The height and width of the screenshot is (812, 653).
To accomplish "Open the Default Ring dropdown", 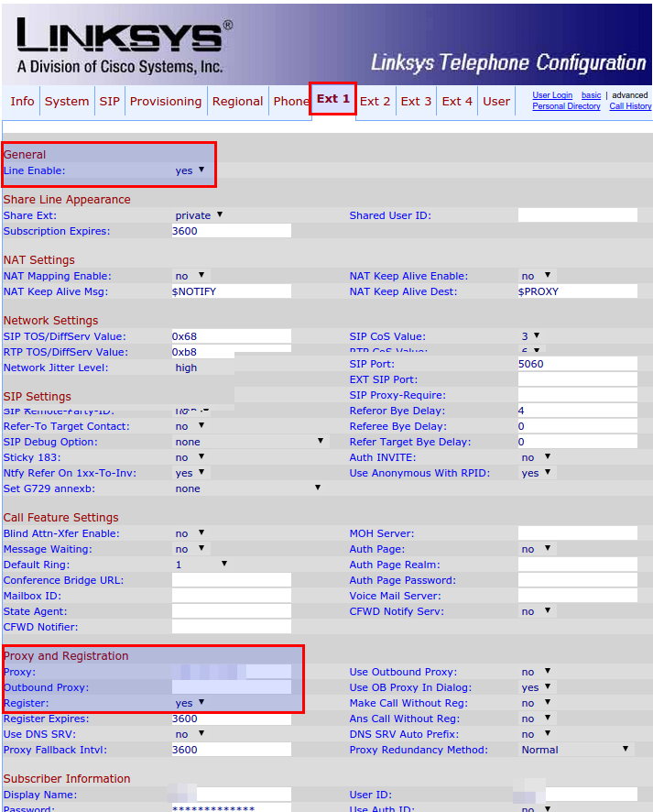I will (x=201, y=565).
